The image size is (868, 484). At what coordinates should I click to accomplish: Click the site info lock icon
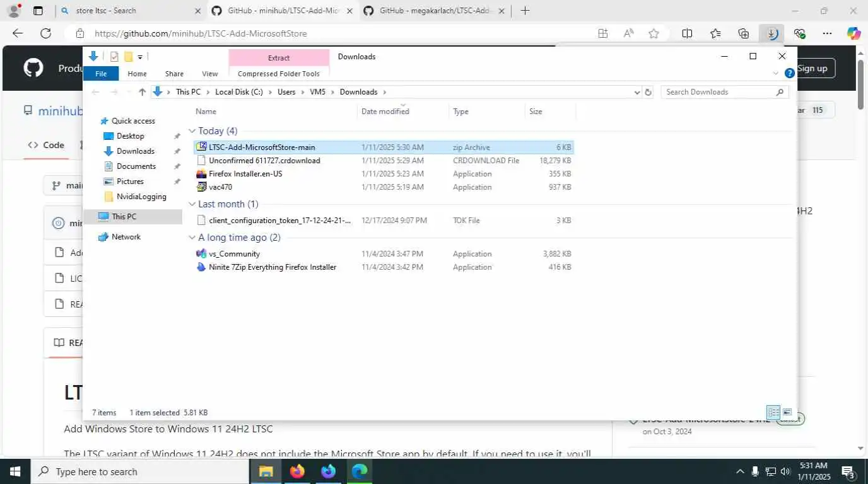click(79, 33)
